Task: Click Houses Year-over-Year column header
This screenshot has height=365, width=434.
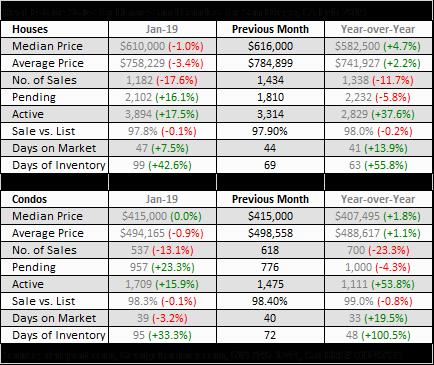Action: coord(378,29)
